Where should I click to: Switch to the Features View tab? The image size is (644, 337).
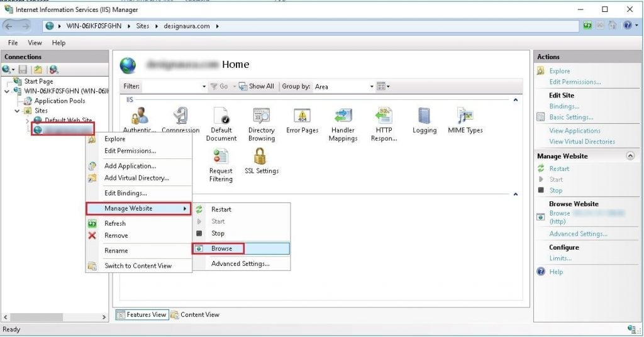pos(142,314)
